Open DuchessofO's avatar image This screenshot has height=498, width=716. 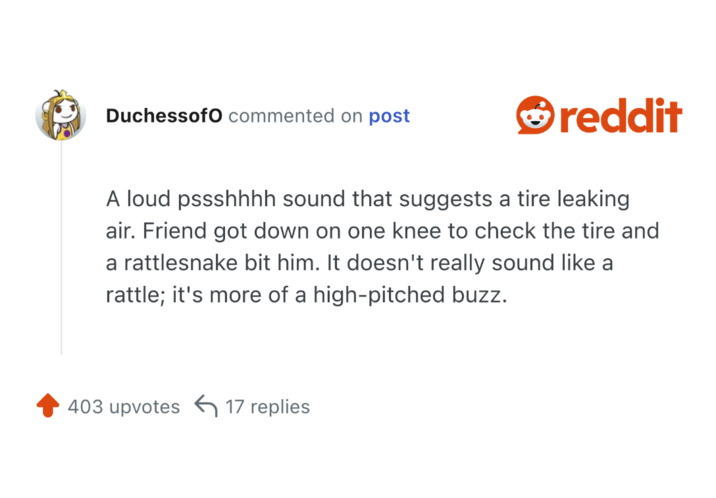pyautogui.click(x=60, y=116)
